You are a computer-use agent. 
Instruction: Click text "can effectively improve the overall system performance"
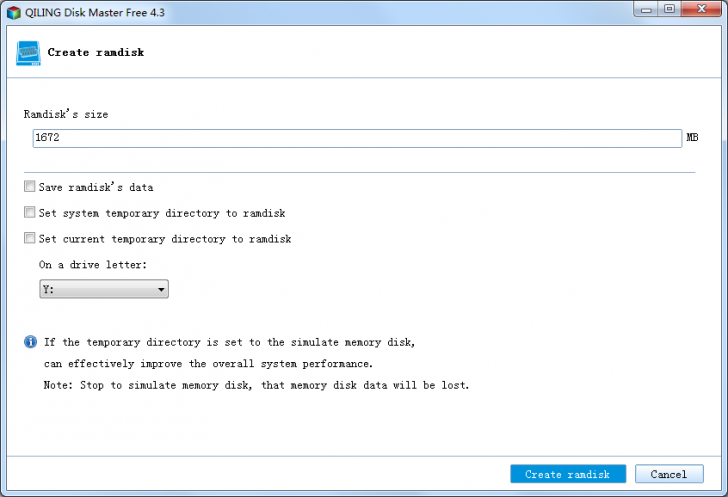pos(208,364)
